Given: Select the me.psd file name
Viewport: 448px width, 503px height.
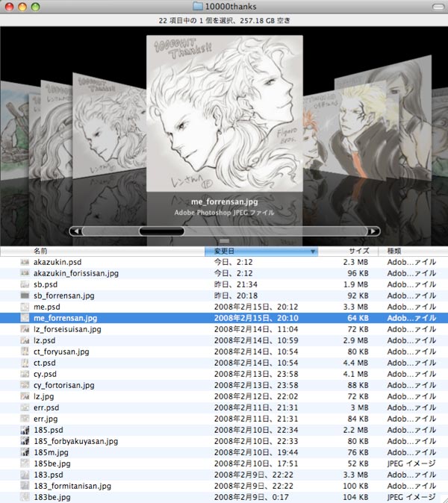Looking at the screenshot, I should pos(47,307).
